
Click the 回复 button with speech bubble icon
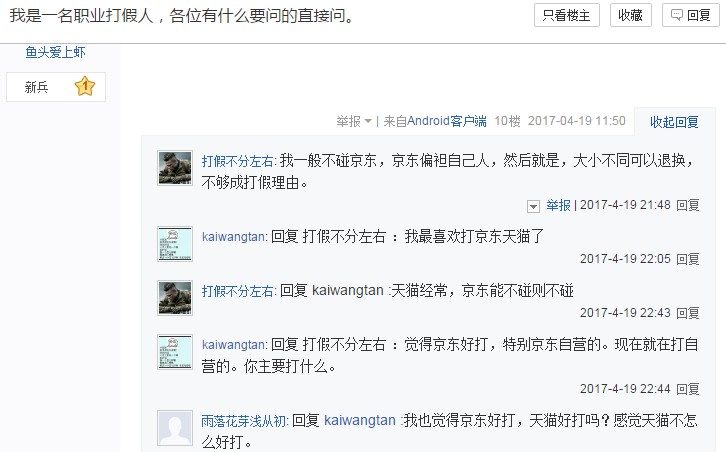click(x=690, y=15)
